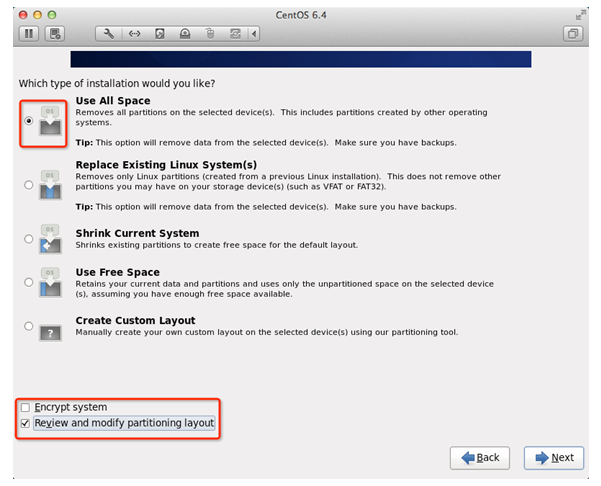This screenshot has width=601, height=486.
Task: Collapse the toolbar device list arrow
Action: coord(254,34)
